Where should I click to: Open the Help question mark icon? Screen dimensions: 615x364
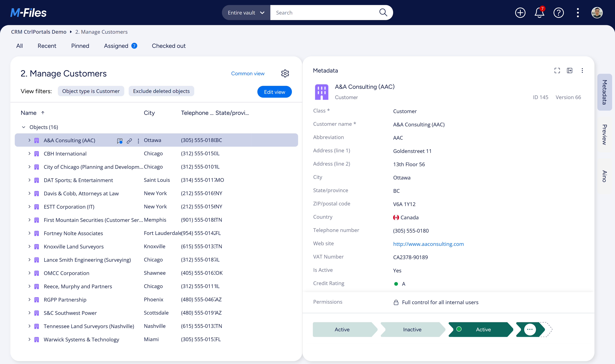coord(559,13)
